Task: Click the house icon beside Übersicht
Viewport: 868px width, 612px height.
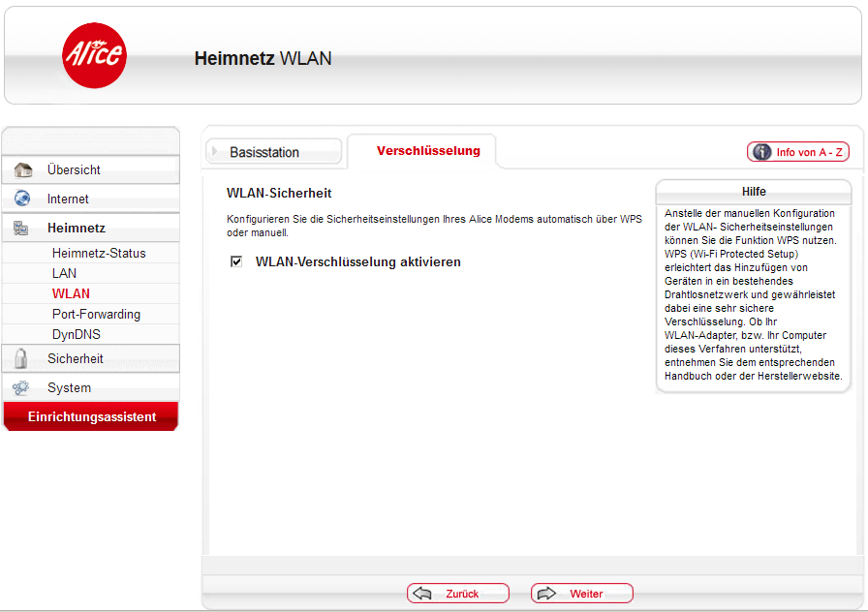Action: [22, 170]
